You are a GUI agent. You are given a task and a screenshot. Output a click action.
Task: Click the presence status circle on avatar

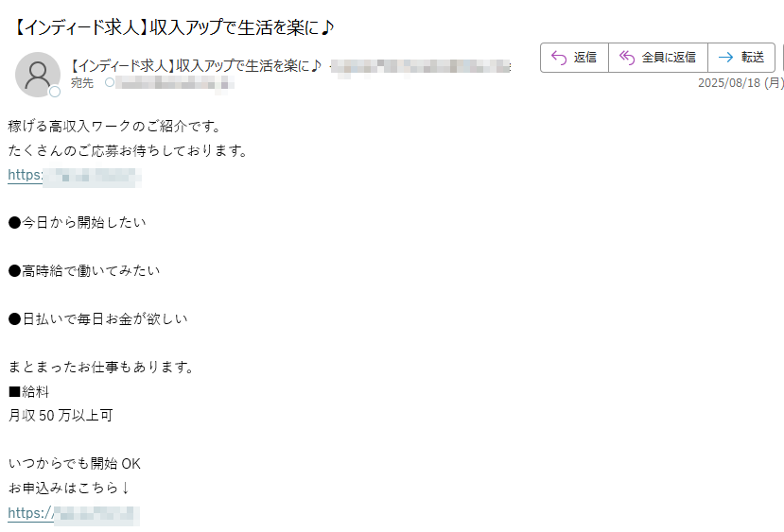point(55,92)
